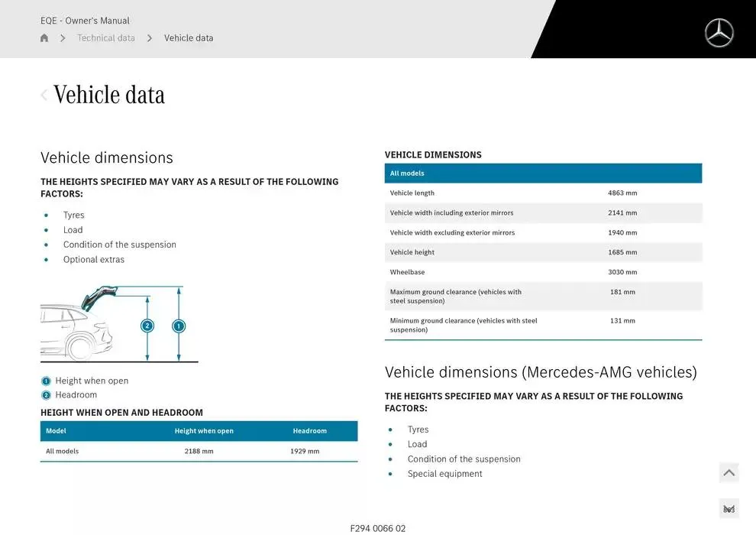
Task: Click the Mercedes-Benz star logo
Action: click(x=719, y=33)
